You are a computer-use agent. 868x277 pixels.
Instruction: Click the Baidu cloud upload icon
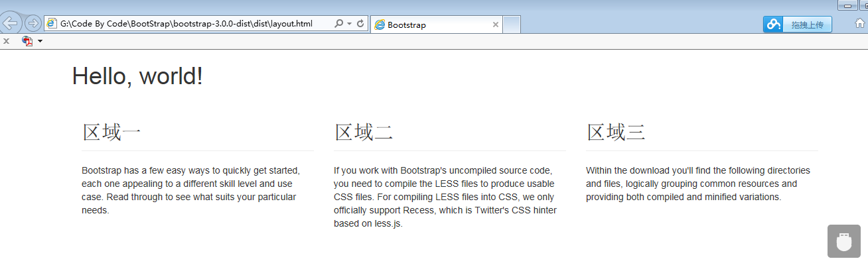click(x=773, y=25)
